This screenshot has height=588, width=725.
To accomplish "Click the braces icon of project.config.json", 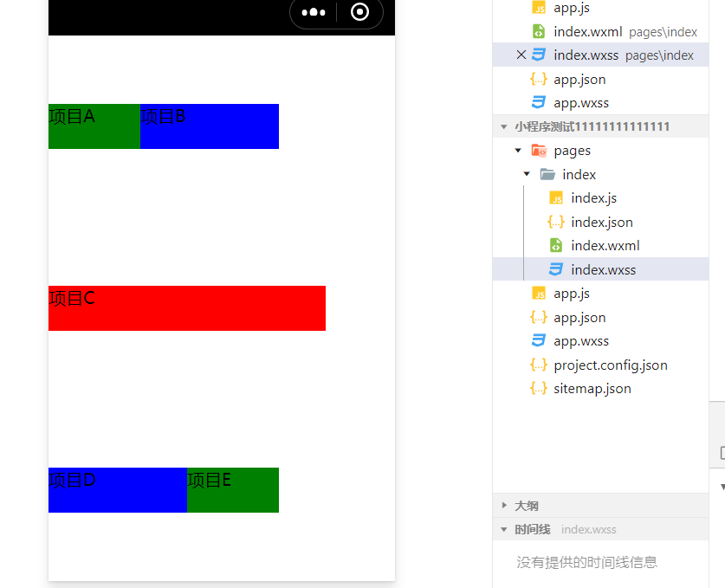I will (539, 365).
